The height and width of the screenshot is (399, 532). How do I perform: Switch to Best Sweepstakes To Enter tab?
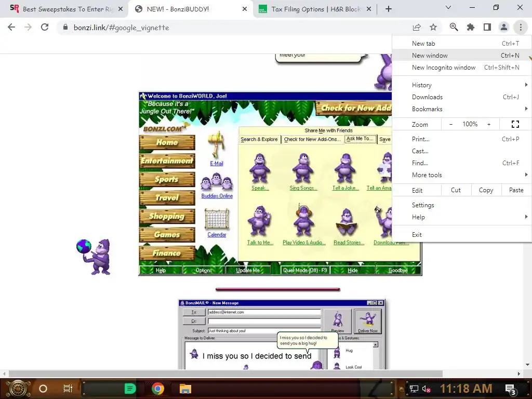tap(64, 9)
